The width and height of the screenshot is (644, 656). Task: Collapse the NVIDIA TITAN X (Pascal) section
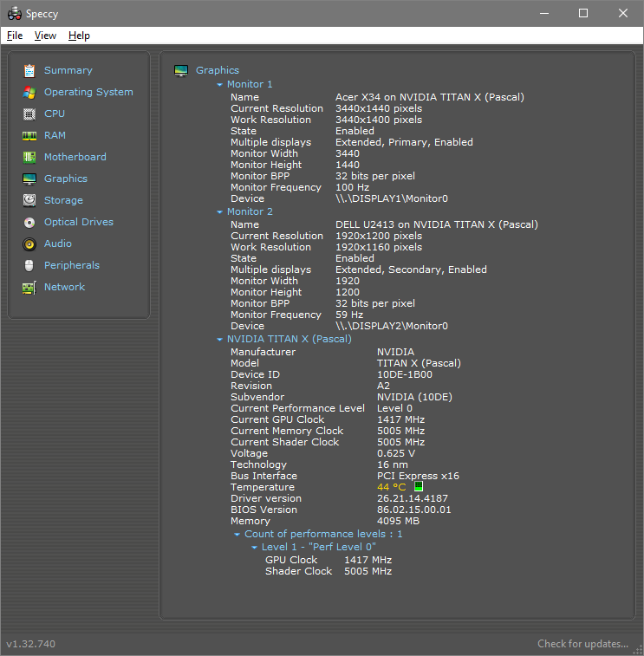point(219,340)
